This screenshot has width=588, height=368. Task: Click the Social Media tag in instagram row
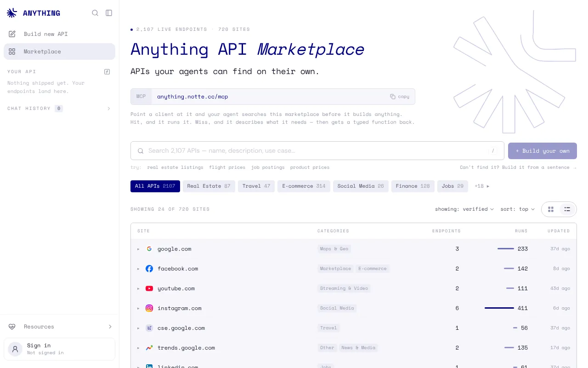coord(337,308)
